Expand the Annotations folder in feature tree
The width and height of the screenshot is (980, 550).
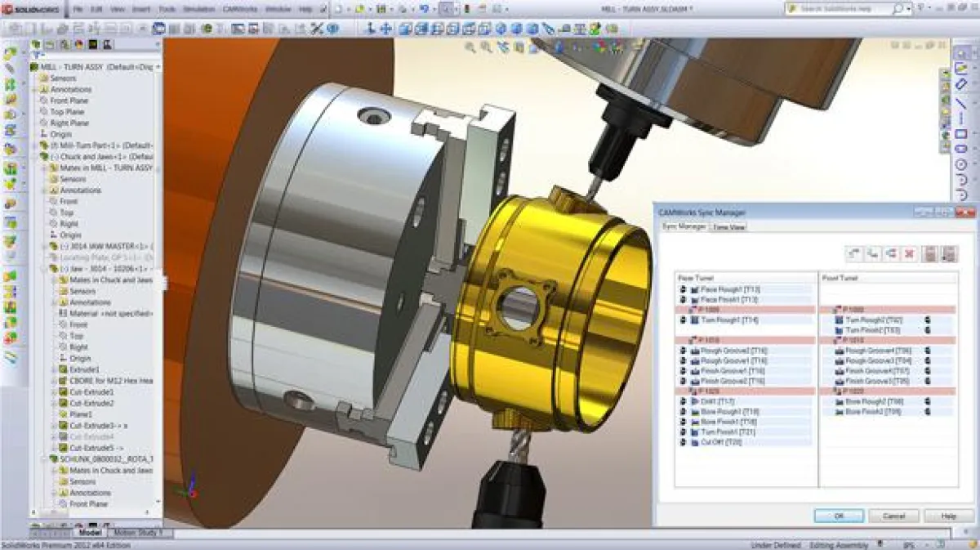[x=34, y=89]
